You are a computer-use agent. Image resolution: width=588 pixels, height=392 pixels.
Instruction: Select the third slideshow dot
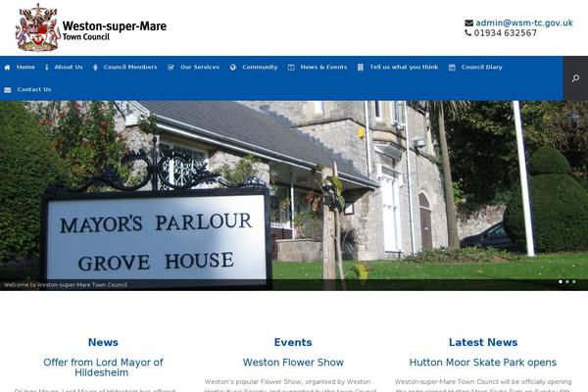(x=573, y=281)
